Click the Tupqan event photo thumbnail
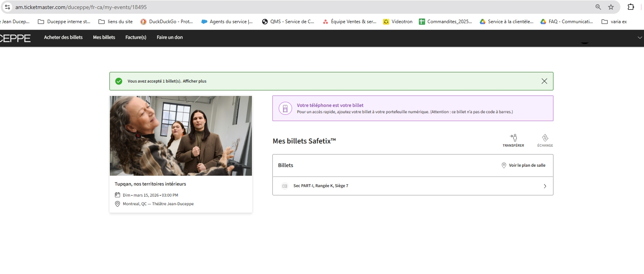Screen dimensions: 644x274 [181, 136]
